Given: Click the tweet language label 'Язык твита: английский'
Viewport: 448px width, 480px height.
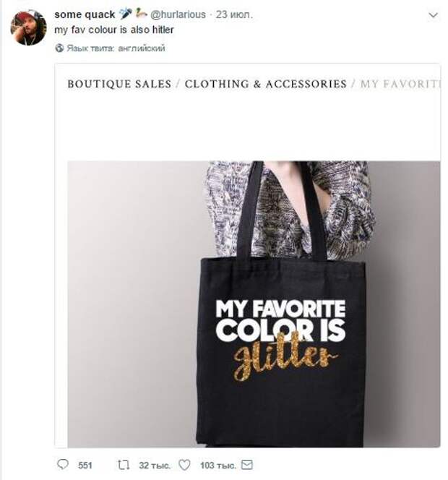Looking at the screenshot, I should [116, 48].
